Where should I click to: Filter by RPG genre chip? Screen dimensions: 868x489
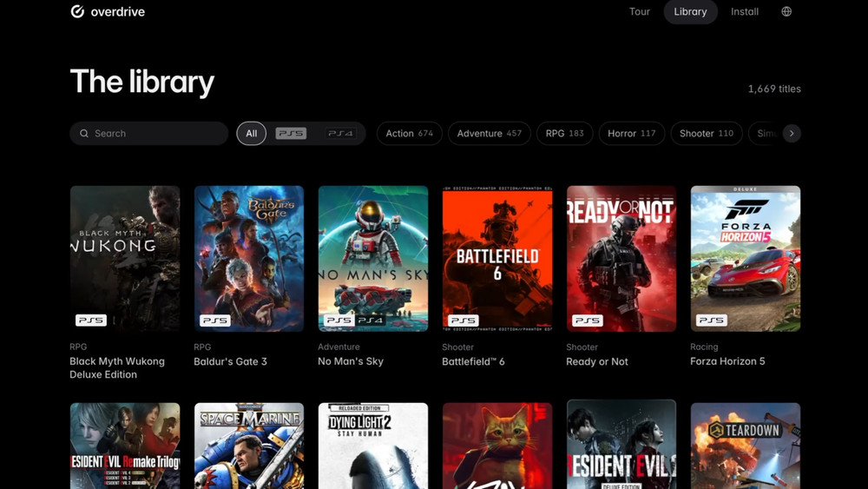tap(565, 134)
